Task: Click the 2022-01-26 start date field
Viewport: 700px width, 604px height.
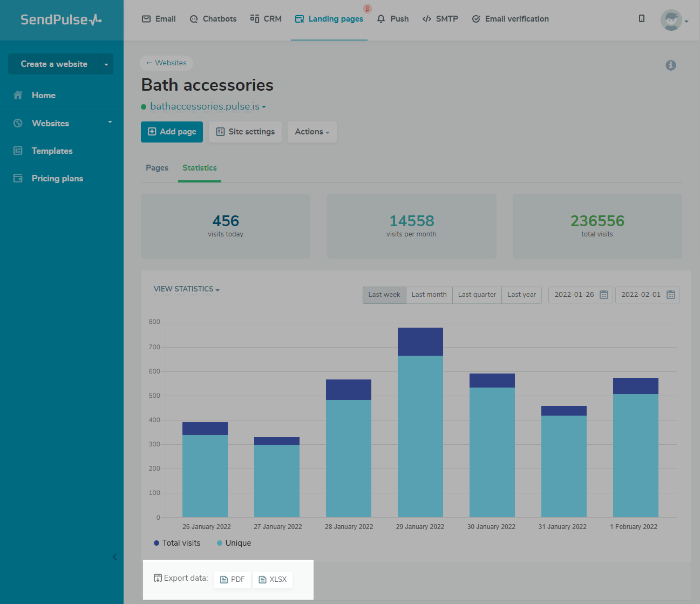Action: pyautogui.click(x=574, y=295)
